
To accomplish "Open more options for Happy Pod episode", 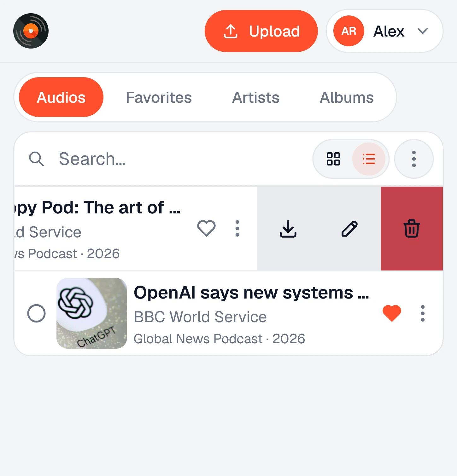I will [x=237, y=228].
